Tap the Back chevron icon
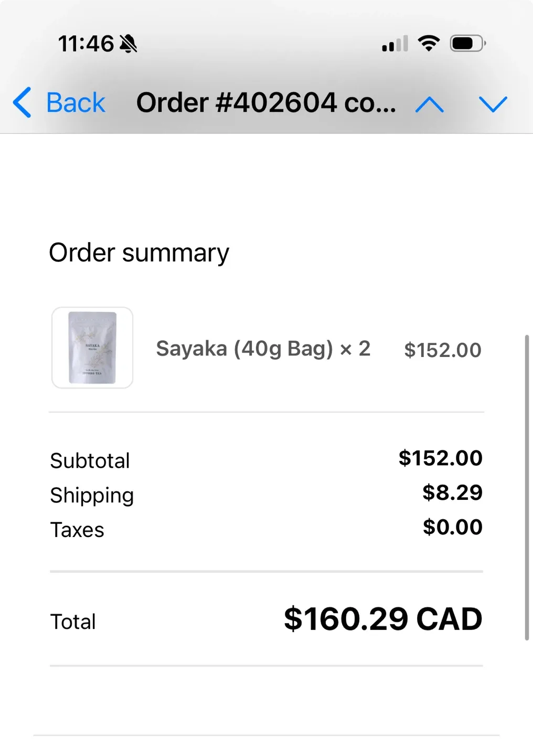 tap(22, 103)
